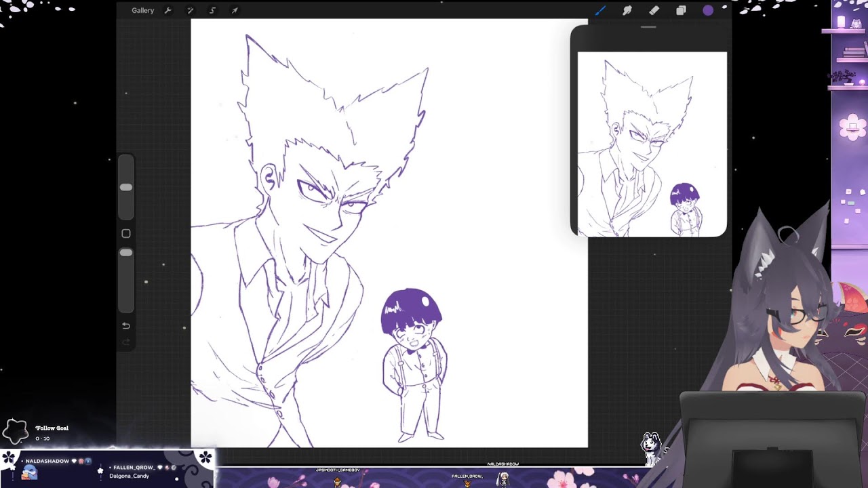Click the husky dog overlay icon
This screenshot has width=868, height=488.
coord(651,448)
